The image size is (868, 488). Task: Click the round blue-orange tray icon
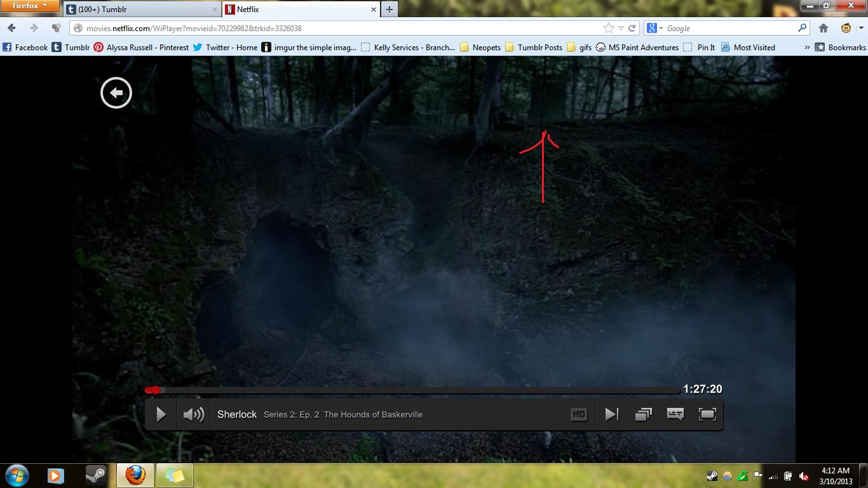pyautogui.click(x=728, y=476)
